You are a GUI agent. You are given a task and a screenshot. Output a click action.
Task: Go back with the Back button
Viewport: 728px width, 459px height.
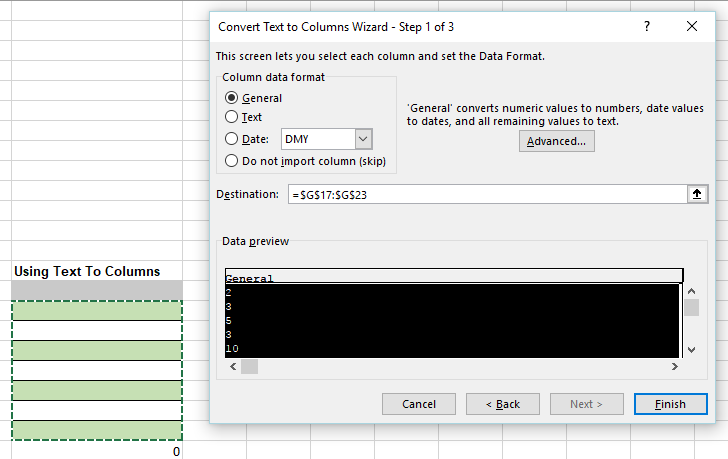pyautogui.click(x=503, y=404)
